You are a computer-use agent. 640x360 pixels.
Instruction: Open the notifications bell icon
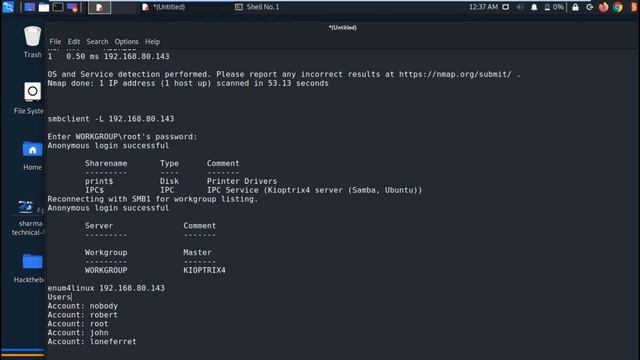[x=534, y=7]
